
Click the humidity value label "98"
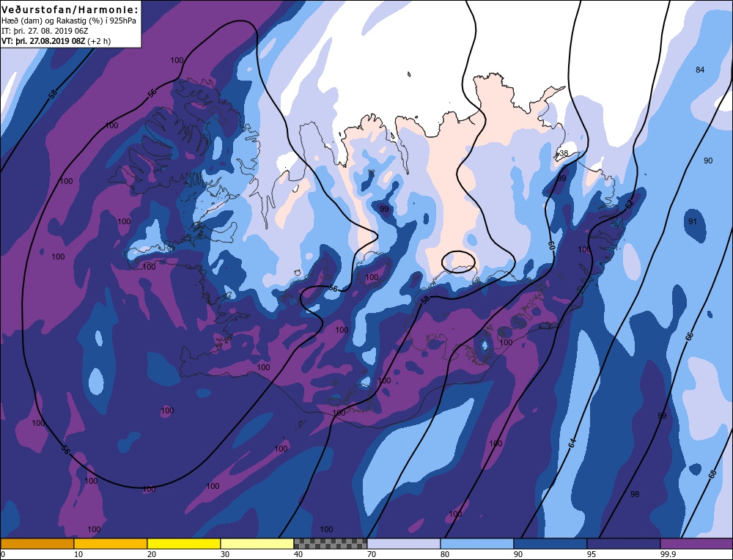pyautogui.click(x=635, y=494)
